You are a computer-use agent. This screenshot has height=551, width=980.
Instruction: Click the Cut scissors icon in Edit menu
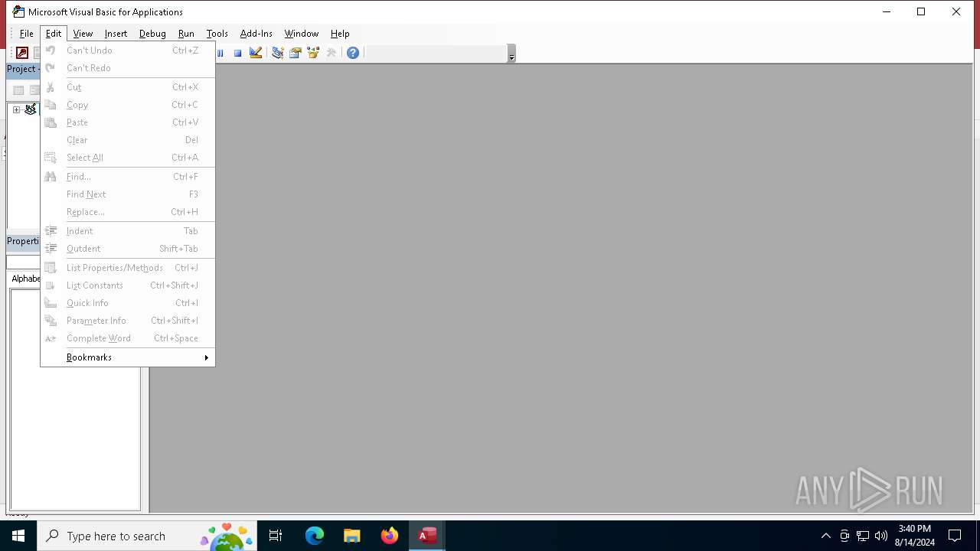tap(51, 87)
